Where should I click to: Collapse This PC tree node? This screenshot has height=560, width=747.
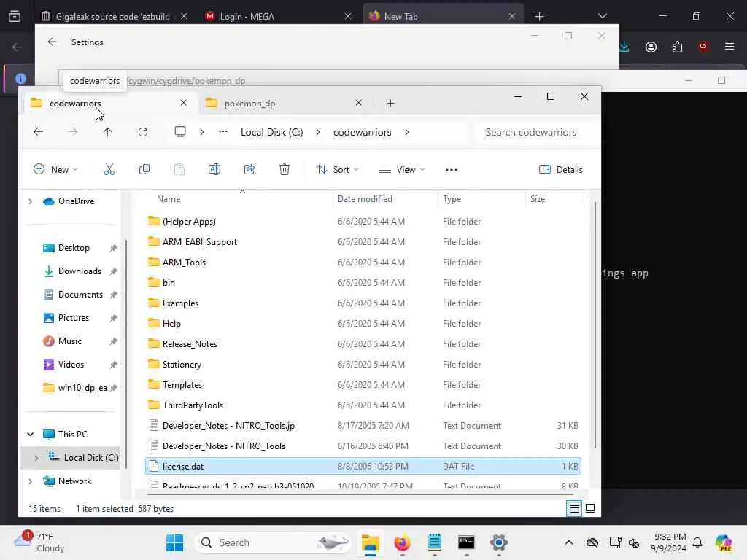31,435
